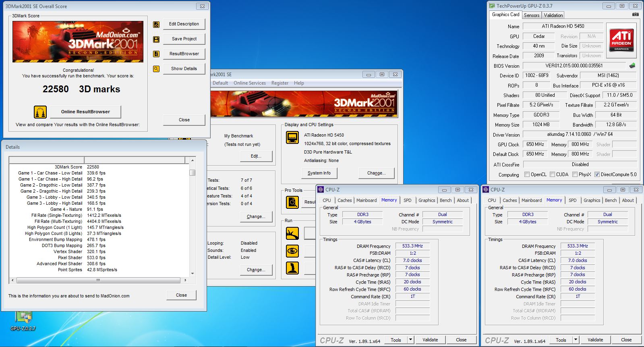Click the Edit Description button

[x=184, y=24]
